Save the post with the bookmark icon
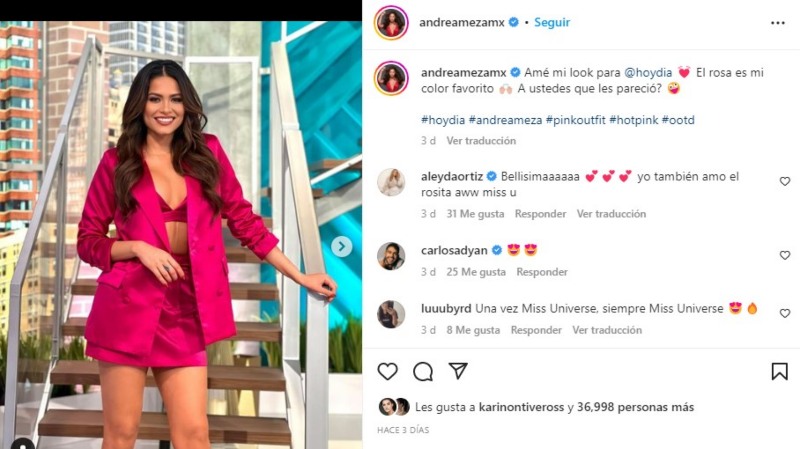This screenshot has width=800, height=449. (x=779, y=371)
